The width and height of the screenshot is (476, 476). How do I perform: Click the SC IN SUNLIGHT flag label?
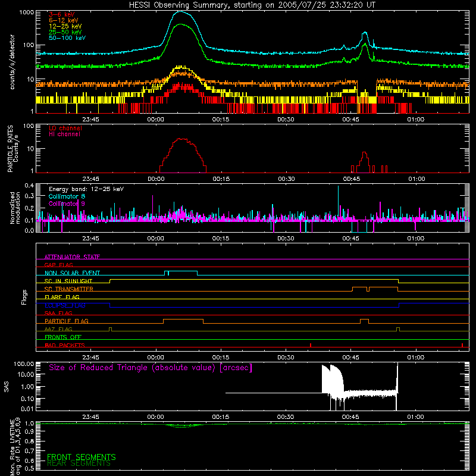[68, 281]
